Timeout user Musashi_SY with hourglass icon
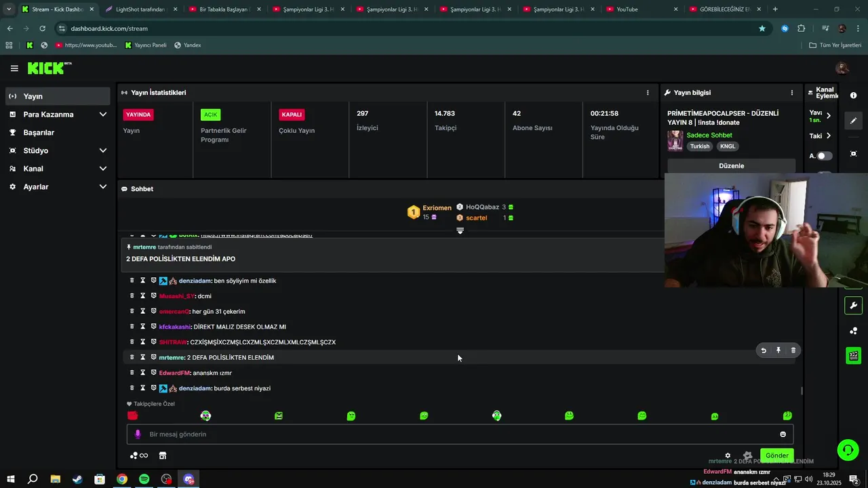 coord(142,296)
